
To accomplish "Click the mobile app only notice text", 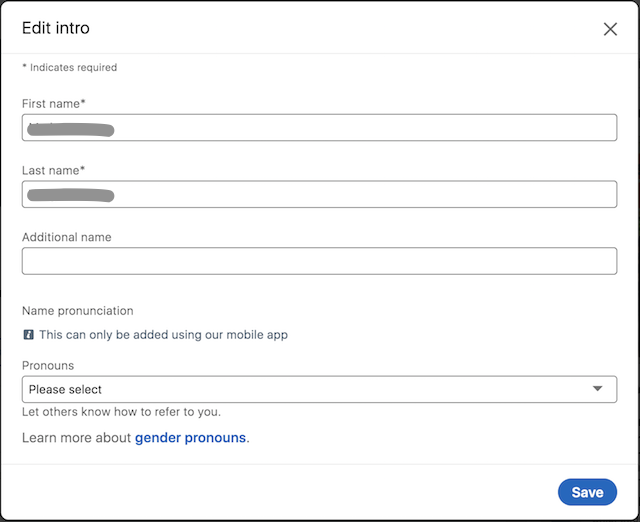I will coord(163,335).
